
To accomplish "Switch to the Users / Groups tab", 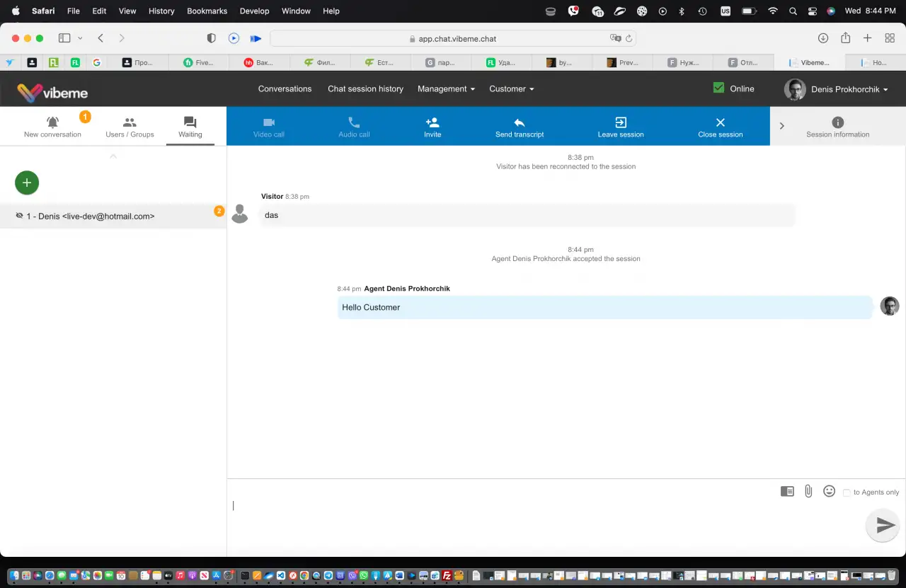I will [x=130, y=127].
